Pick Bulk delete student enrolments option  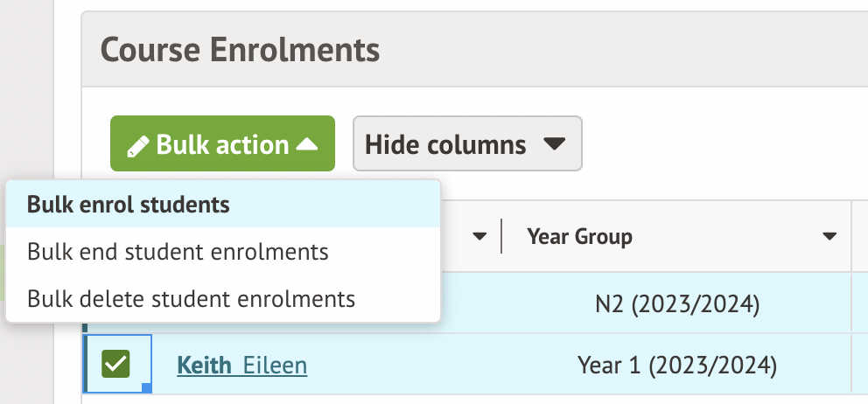pos(191,299)
